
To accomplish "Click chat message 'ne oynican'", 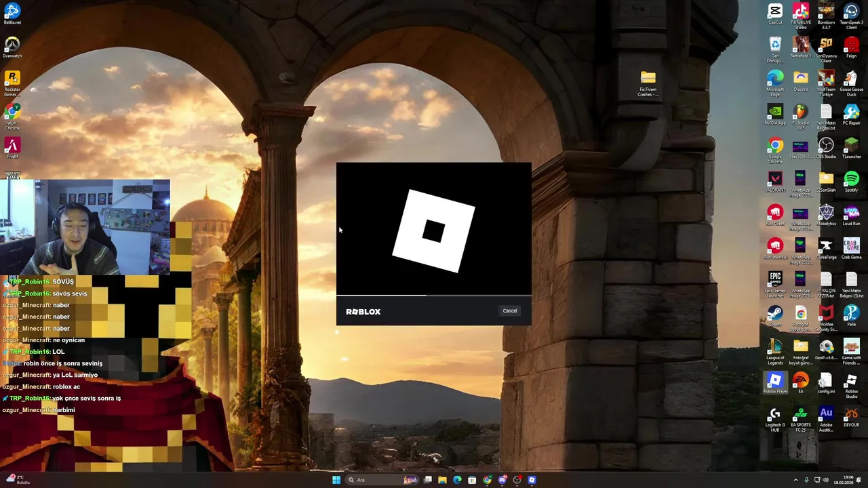I will point(68,340).
